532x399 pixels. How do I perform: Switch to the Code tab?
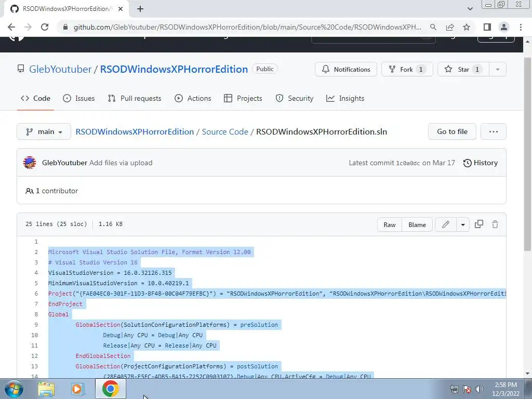pos(36,98)
